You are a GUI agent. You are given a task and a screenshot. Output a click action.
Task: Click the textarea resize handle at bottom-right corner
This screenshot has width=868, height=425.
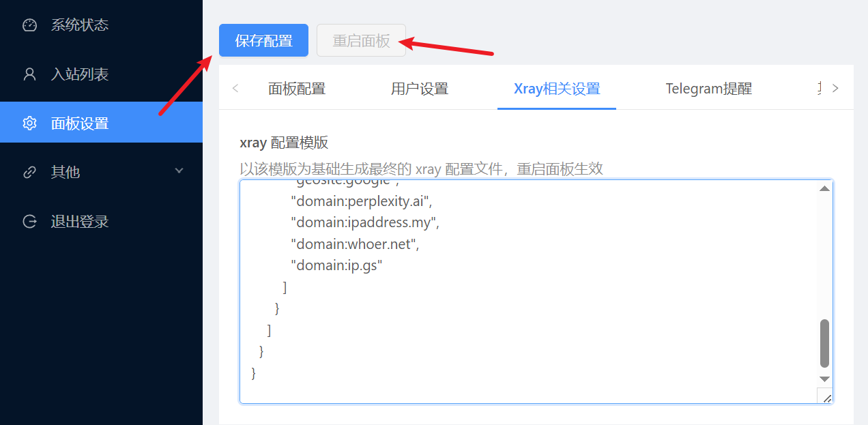[826, 397]
